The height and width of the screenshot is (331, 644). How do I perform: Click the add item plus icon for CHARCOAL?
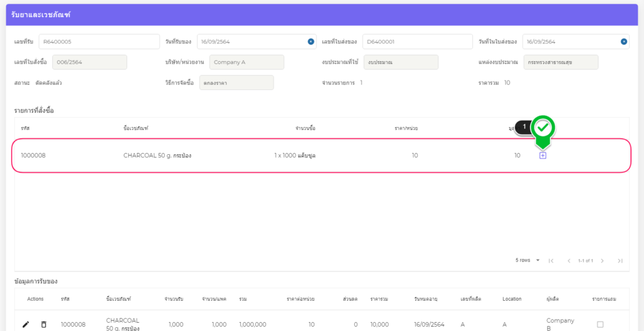[x=543, y=155]
